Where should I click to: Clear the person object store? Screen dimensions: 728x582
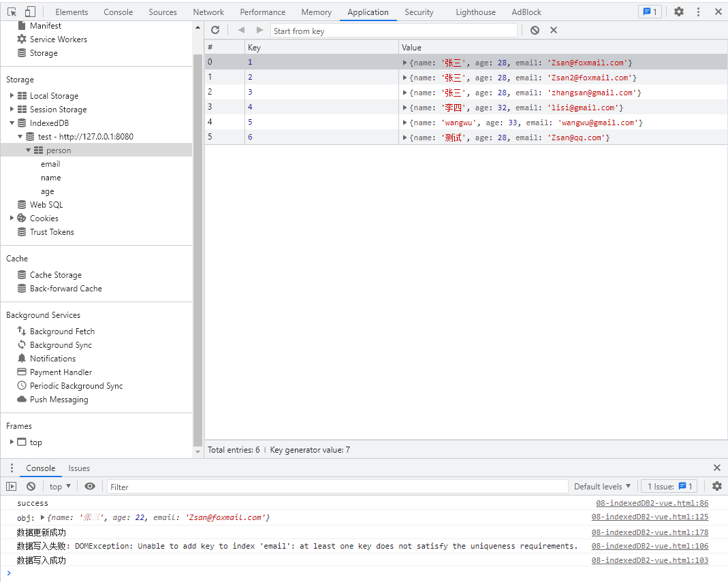click(535, 30)
